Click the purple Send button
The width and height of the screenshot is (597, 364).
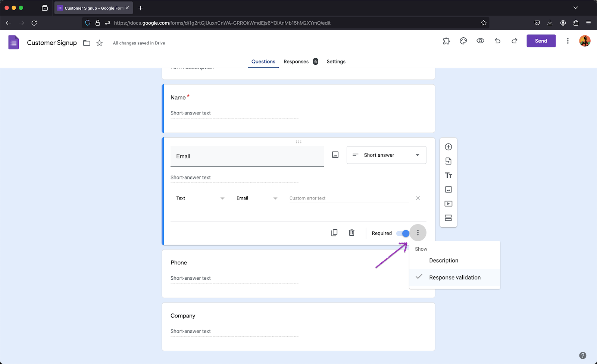tap(541, 41)
